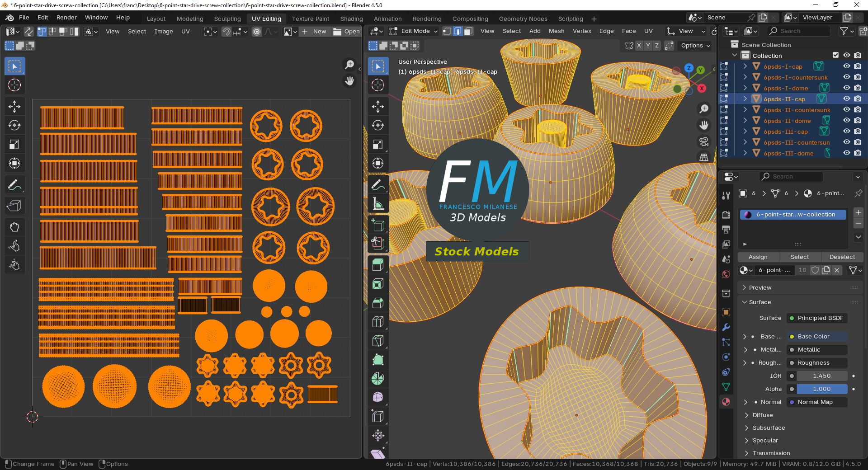This screenshot has width=868, height=470.
Task: Toggle fake user shield for the material
Action: [815, 270]
